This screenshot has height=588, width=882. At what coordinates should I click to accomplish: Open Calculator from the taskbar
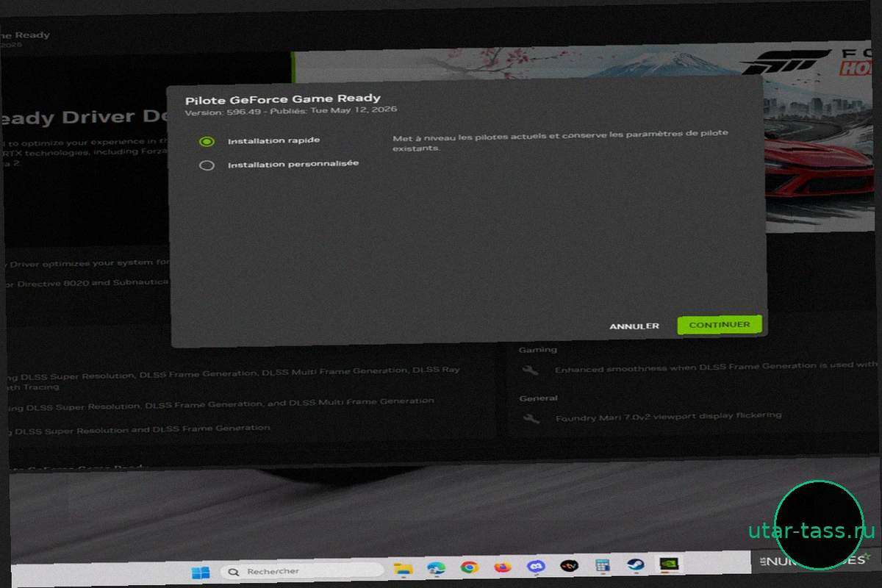(603, 566)
